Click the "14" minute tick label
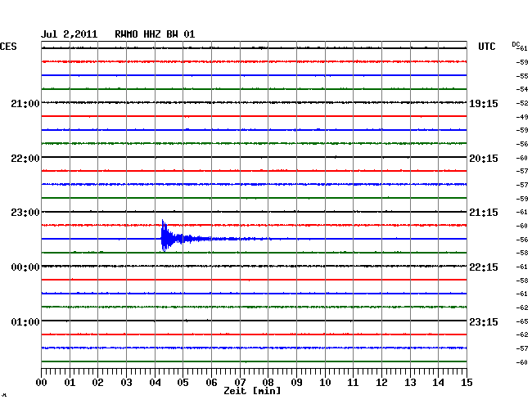 [438, 383]
